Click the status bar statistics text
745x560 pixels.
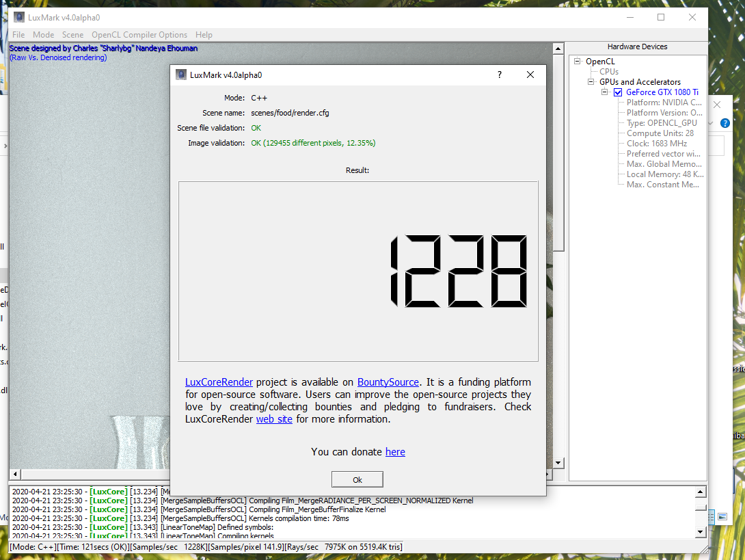[x=206, y=547]
